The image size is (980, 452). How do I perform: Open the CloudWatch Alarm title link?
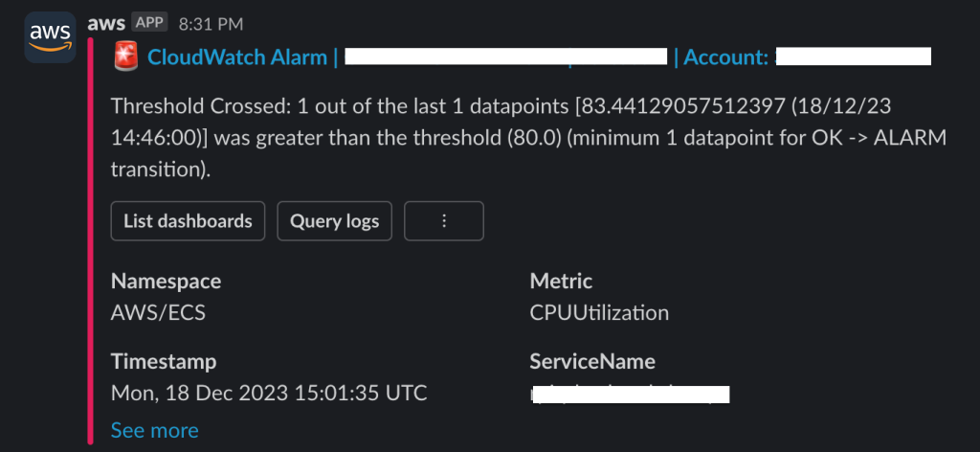(237, 57)
